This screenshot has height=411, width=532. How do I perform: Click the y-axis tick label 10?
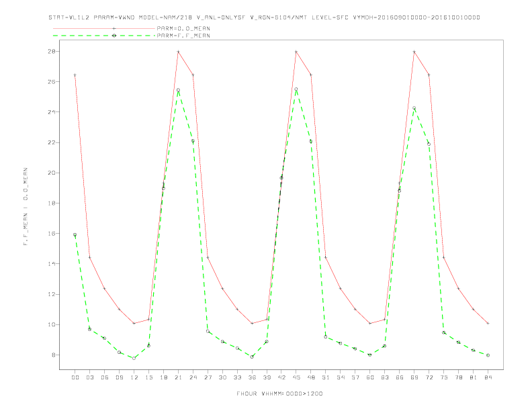click(52, 324)
